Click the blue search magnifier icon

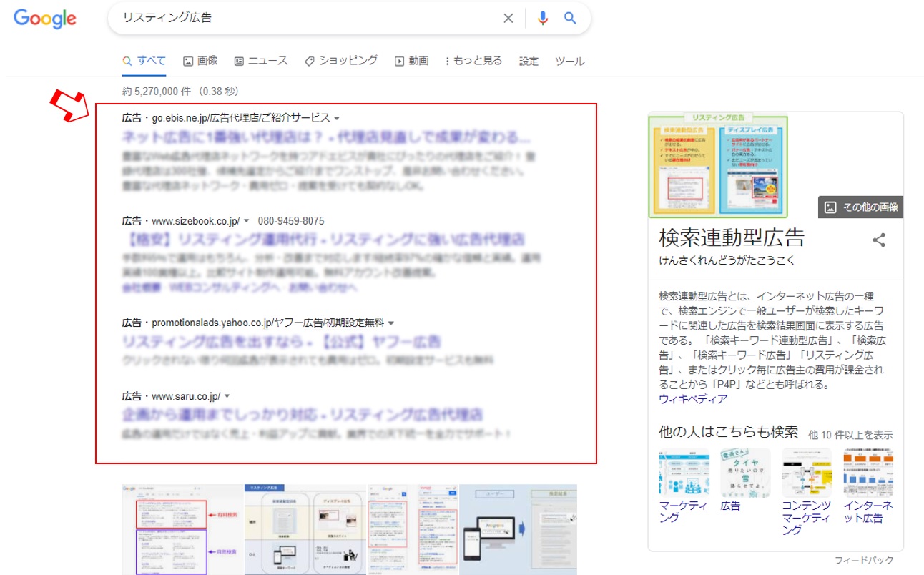[x=570, y=19]
